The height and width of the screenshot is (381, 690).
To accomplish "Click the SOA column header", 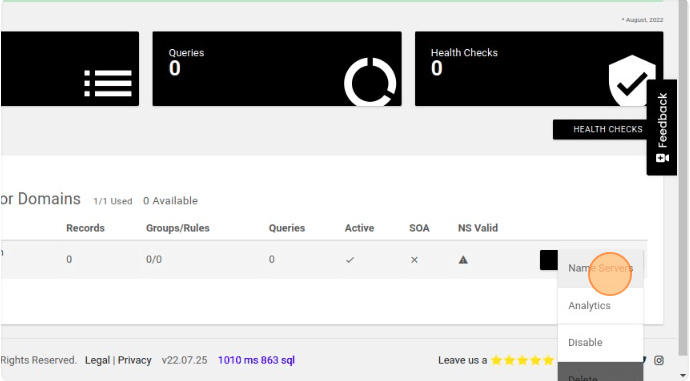I will tap(419, 228).
